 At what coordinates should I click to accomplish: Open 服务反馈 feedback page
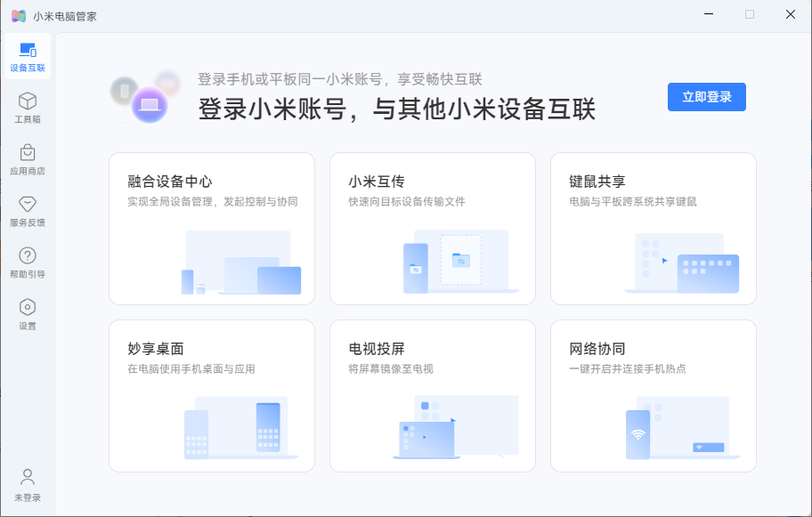28,211
